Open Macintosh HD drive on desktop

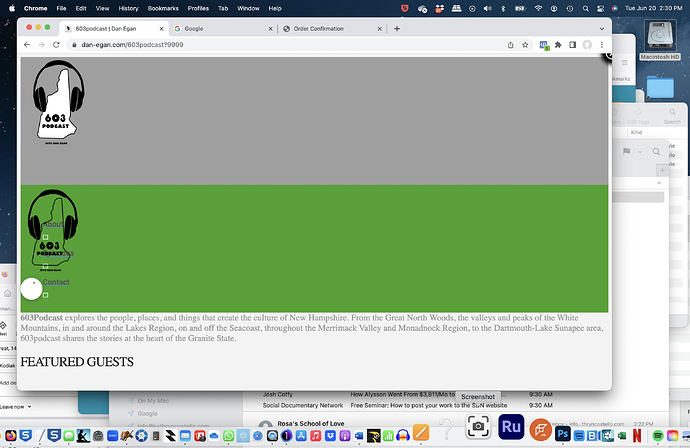[660, 38]
